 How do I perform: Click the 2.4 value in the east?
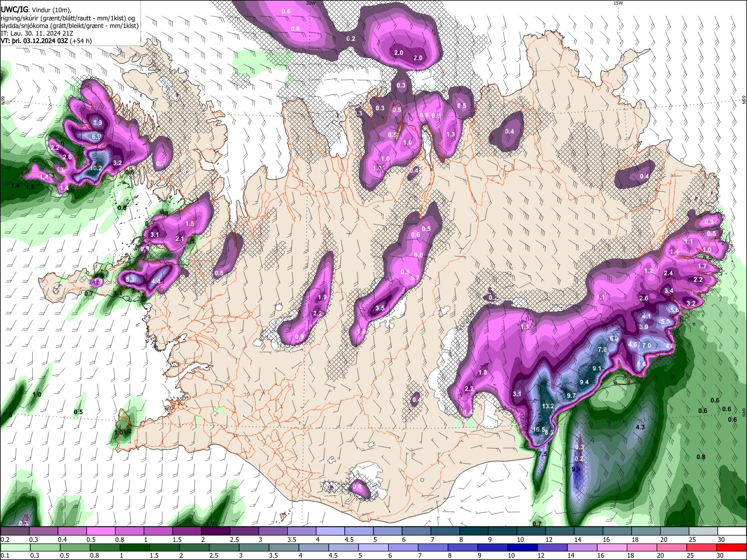(x=668, y=273)
